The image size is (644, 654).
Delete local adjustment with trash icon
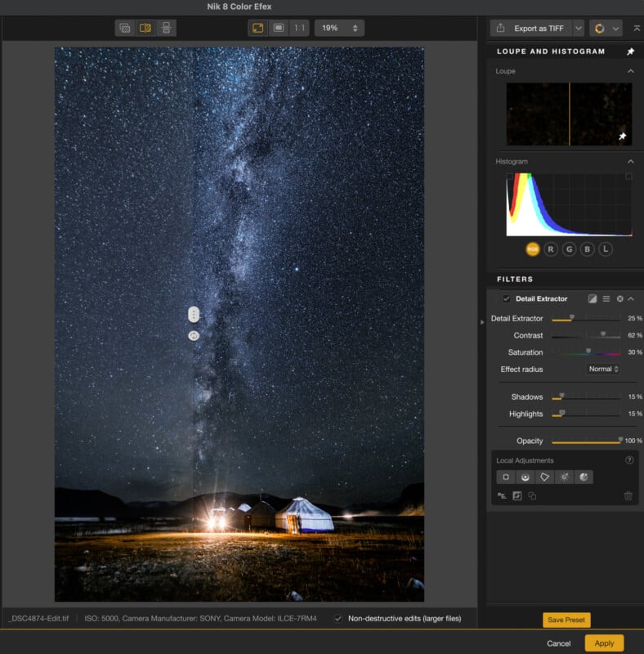coord(628,496)
